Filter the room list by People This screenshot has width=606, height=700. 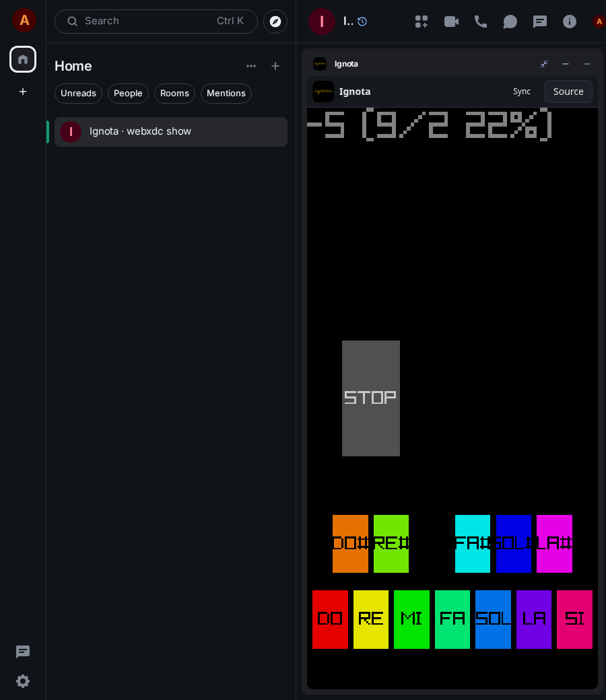pyautogui.click(x=128, y=94)
